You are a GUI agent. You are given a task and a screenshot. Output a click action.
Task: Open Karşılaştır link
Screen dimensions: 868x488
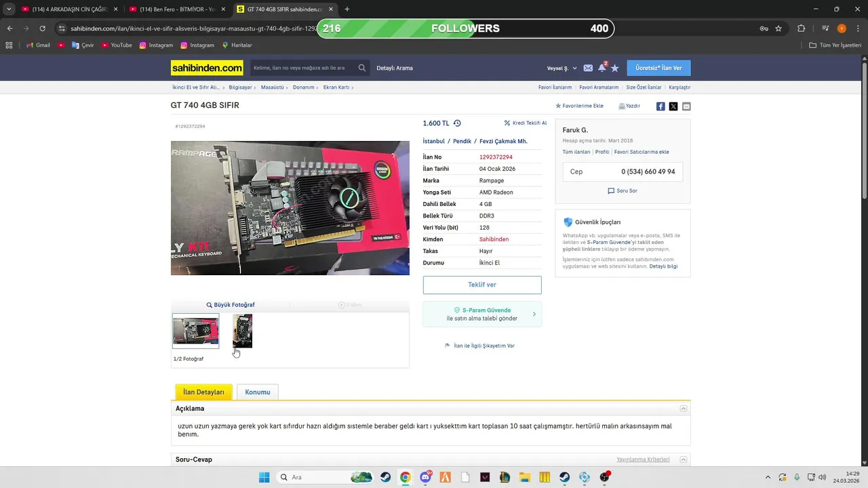point(679,87)
